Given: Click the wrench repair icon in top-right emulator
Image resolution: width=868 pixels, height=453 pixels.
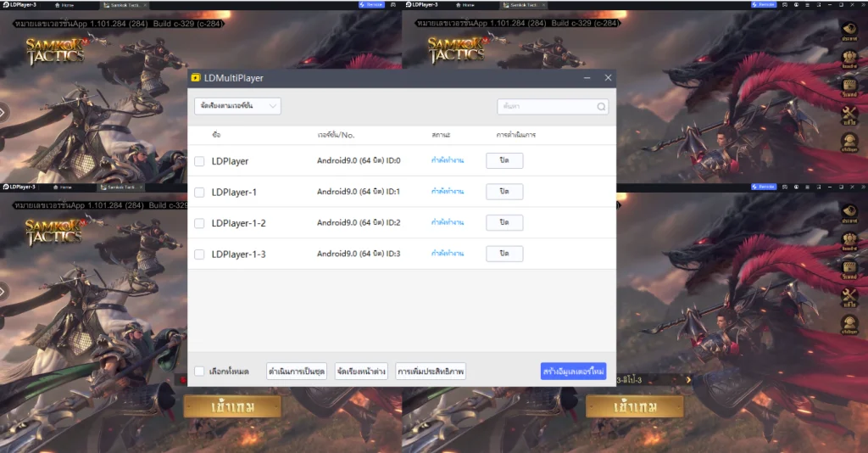Looking at the screenshot, I should tap(849, 114).
